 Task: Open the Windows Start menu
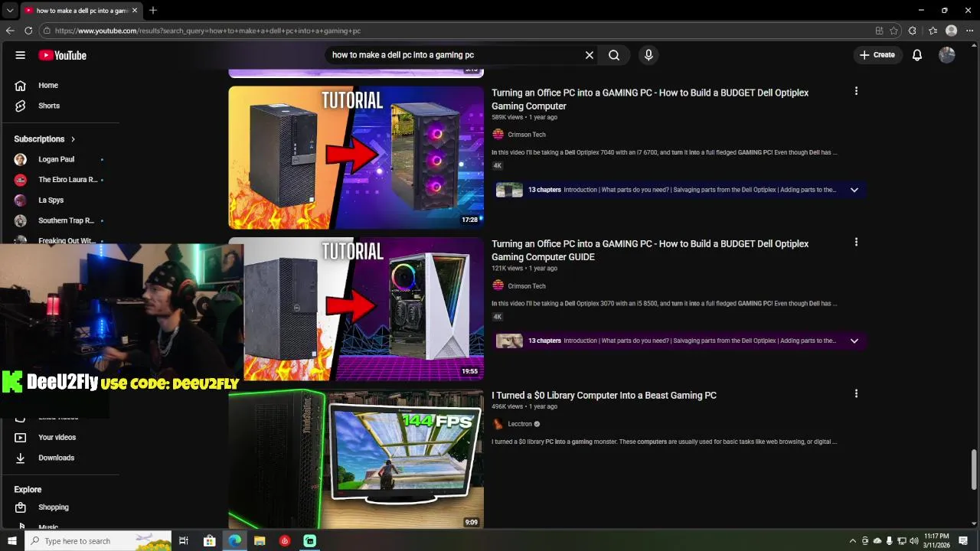11,541
